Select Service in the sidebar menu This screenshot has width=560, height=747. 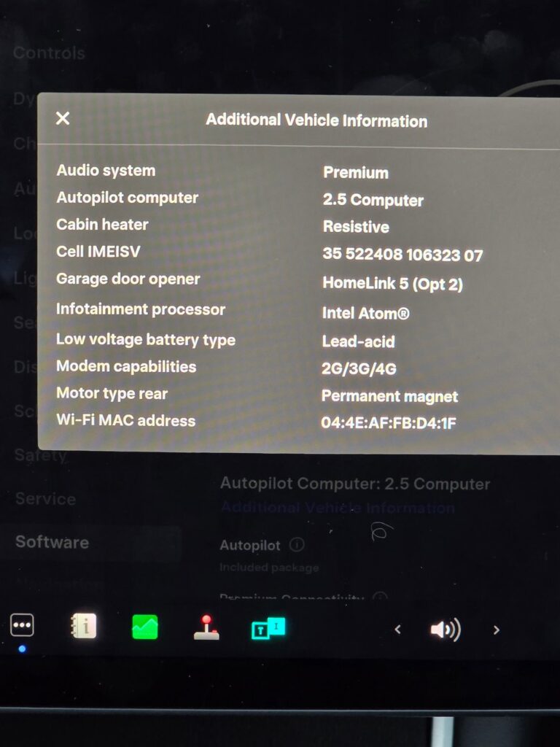coord(46,499)
